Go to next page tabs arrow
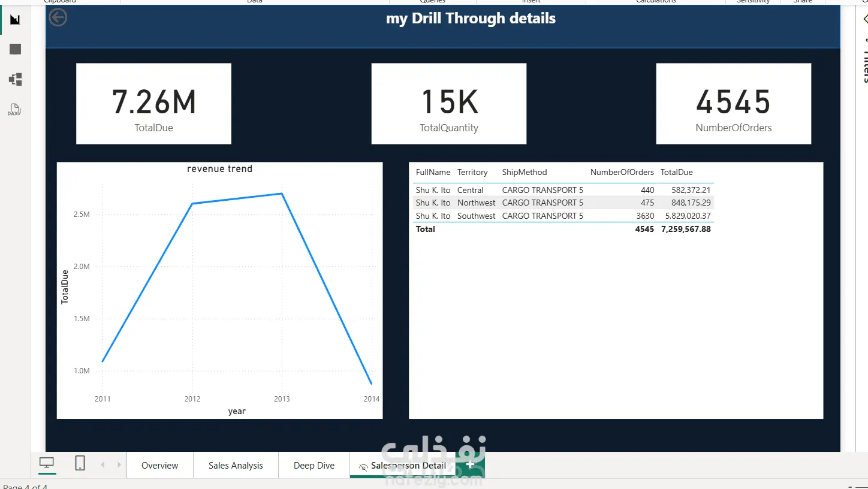Image resolution: width=868 pixels, height=489 pixels. tap(119, 464)
